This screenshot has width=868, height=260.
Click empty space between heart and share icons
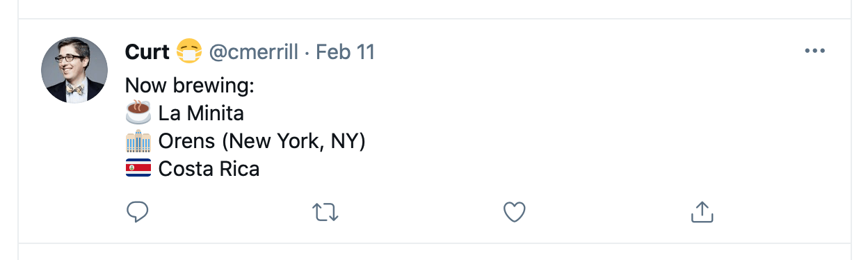(609, 212)
